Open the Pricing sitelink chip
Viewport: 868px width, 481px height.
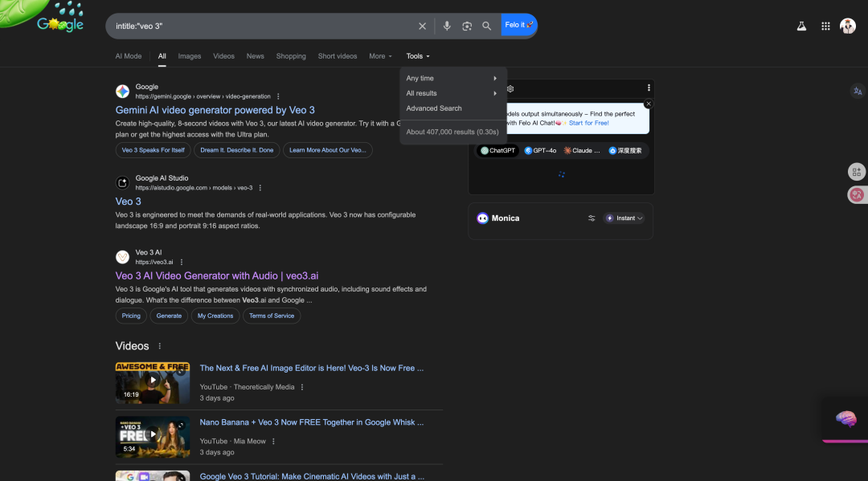(x=131, y=316)
